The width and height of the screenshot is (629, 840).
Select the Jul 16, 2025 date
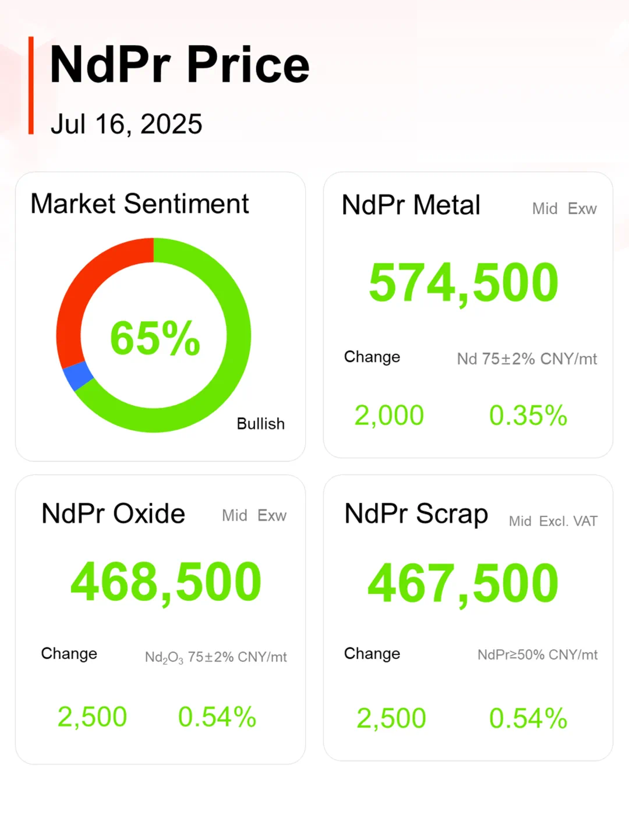click(126, 124)
